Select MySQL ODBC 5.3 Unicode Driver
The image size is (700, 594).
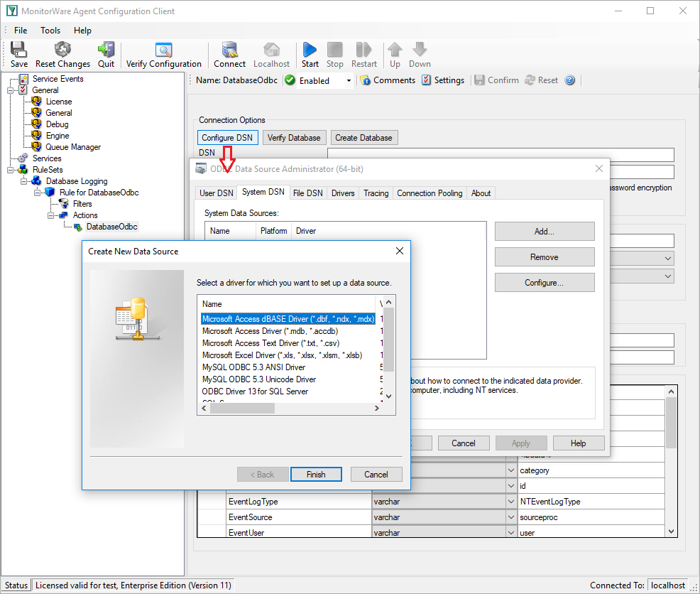coord(259,379)
